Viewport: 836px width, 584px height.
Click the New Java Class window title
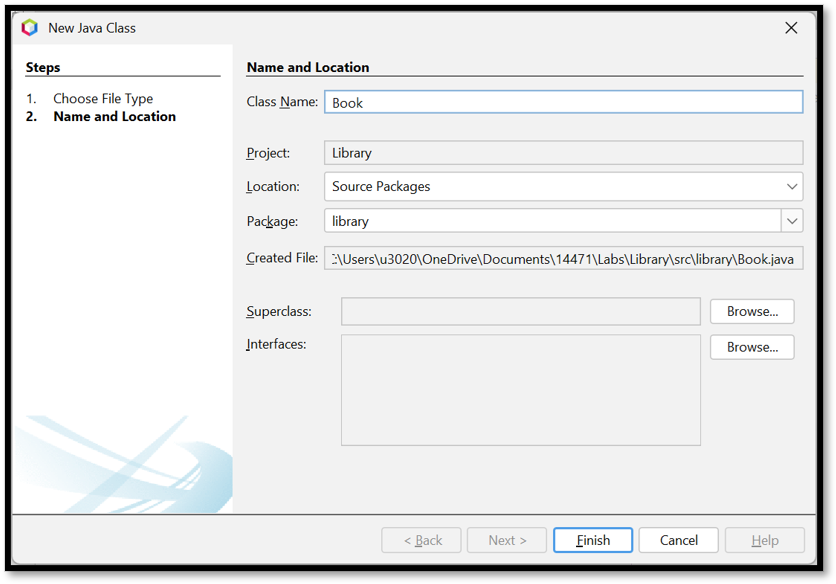(x=92, y=28)
